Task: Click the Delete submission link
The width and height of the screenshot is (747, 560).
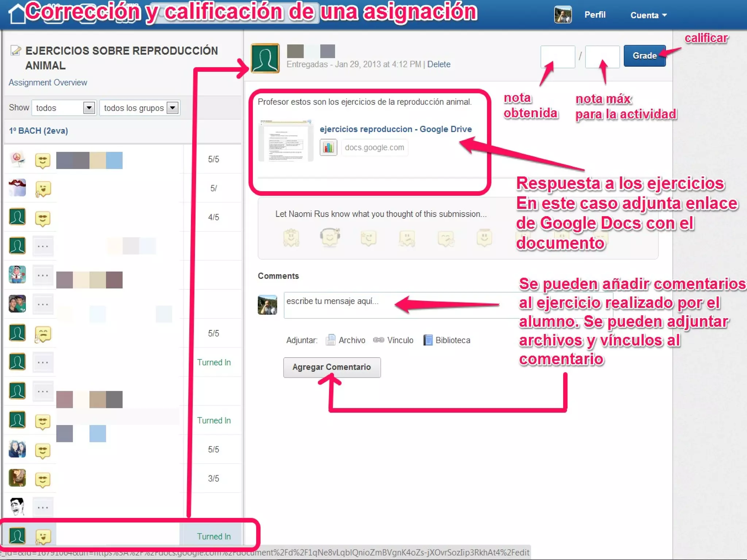Action: coord(438,65)
